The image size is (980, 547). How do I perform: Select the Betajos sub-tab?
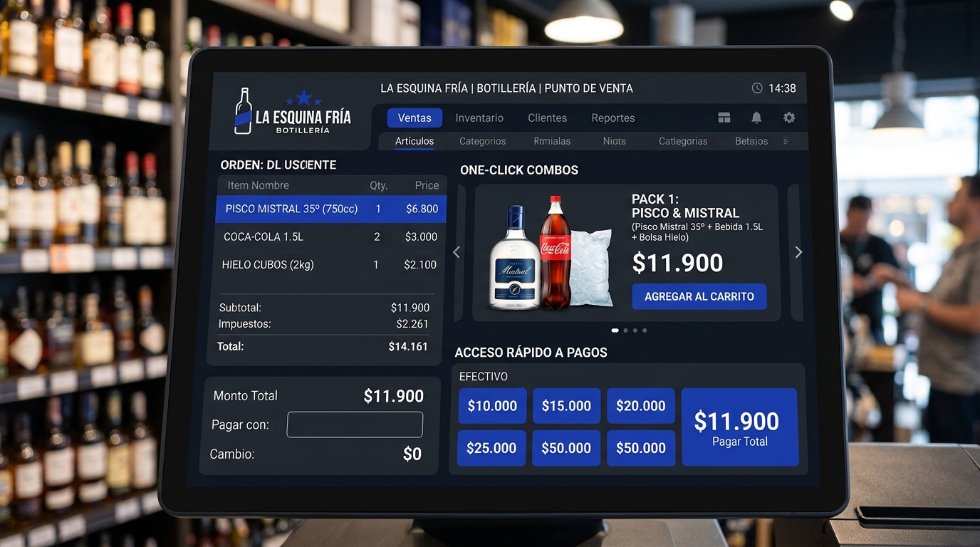[751, 141]
